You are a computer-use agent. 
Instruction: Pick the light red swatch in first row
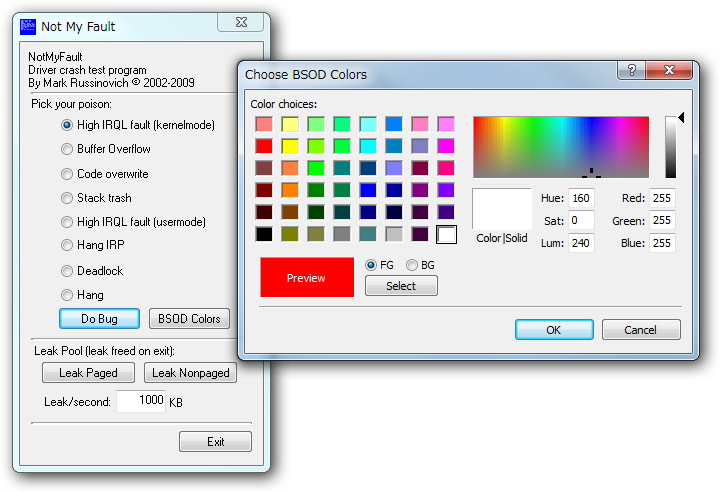pyautogui.click(x=264, y=124)
